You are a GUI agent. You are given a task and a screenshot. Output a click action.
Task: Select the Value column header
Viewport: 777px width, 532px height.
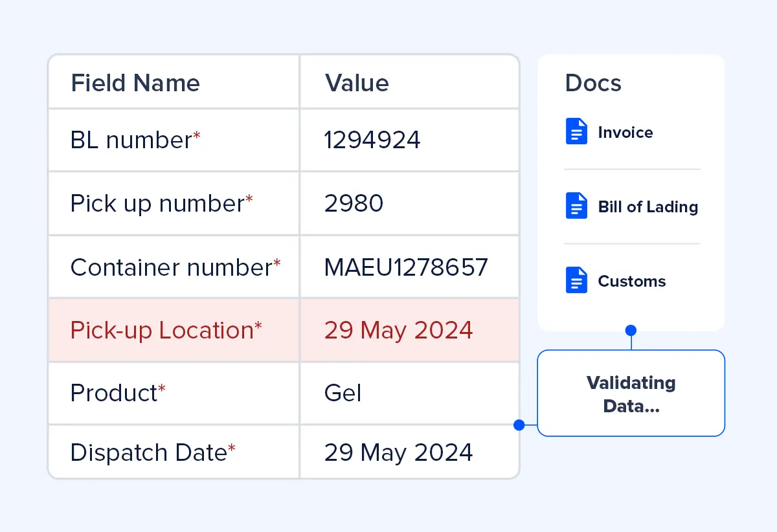click(356, 83)
